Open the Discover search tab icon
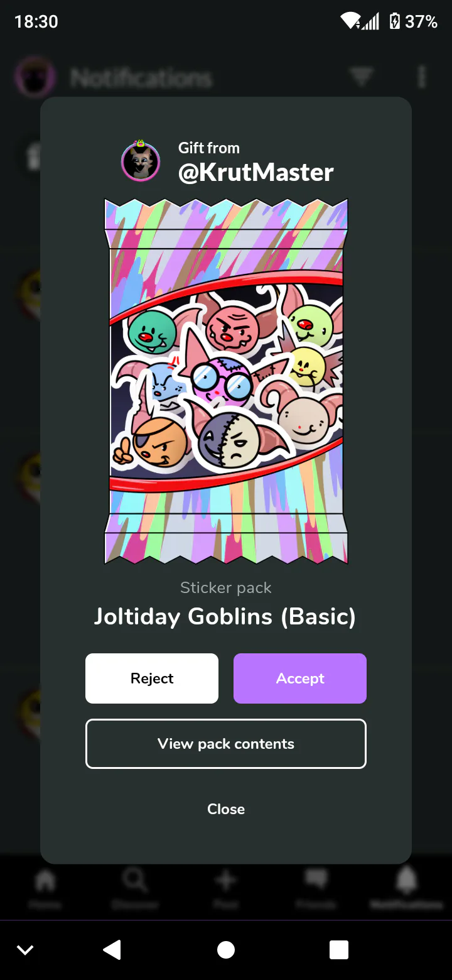This screenshot has width=452, height=980. (136, 881)
